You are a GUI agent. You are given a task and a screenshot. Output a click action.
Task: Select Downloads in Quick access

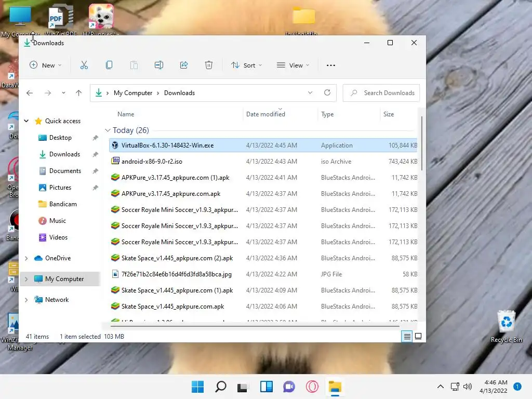click(64, 154)
